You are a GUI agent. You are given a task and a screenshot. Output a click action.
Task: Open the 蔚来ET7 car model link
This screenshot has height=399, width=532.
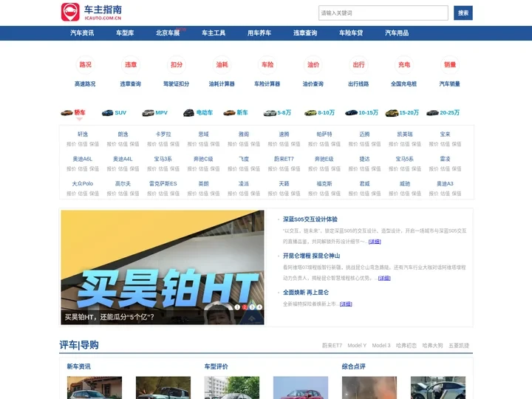tap(284, 159)
